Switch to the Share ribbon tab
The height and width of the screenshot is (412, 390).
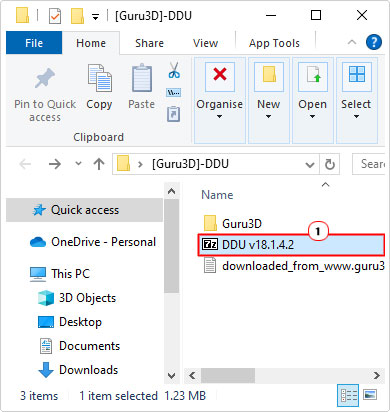149,43
